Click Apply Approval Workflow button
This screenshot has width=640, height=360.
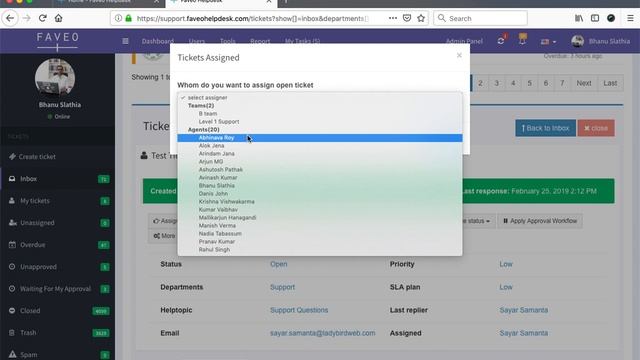click(540, 221)
